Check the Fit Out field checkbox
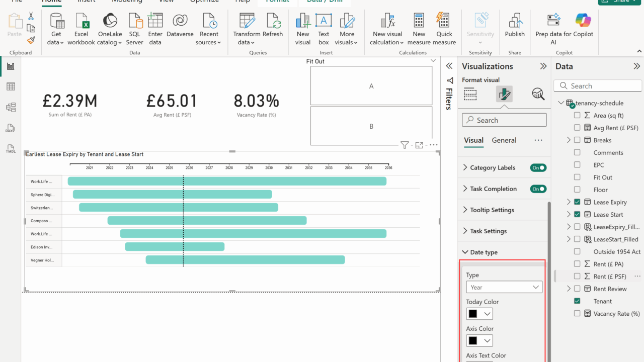The width and height of the screenshot is (644, 362). (577, 177)
